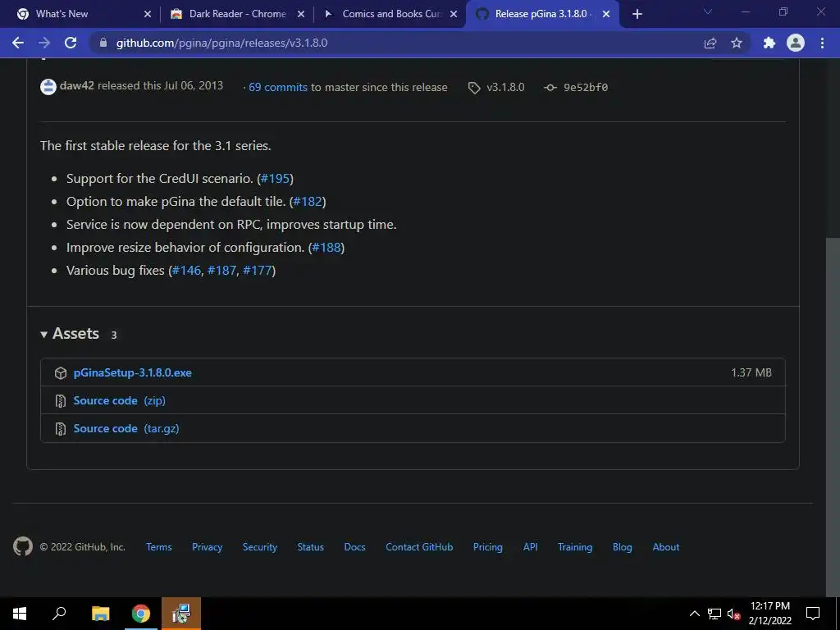Reload the current GitHub page

point(71,43)
